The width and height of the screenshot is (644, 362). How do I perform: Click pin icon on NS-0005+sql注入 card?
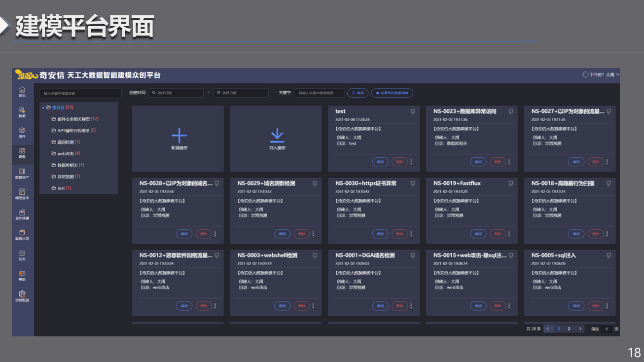(609, 255)
